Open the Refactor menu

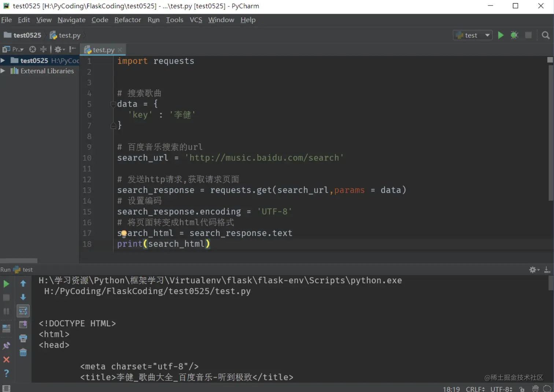pyautogui.click(x=128, y=20)
